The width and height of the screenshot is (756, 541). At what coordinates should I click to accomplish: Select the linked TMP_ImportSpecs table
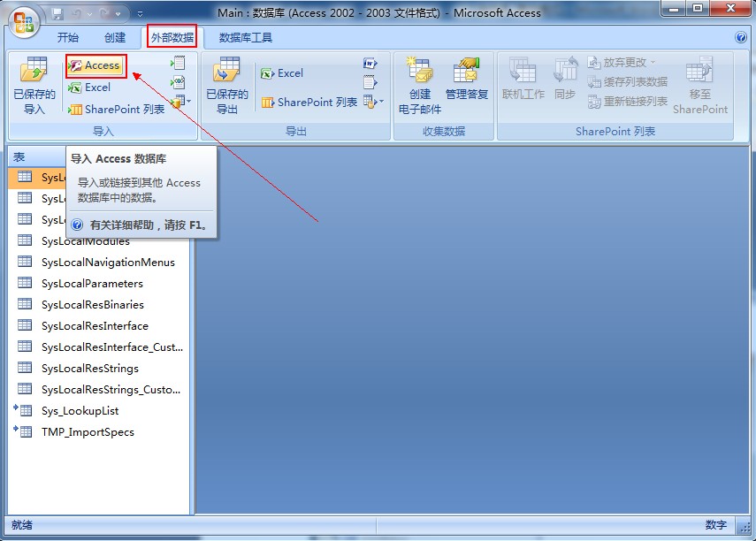coord(99,432)
